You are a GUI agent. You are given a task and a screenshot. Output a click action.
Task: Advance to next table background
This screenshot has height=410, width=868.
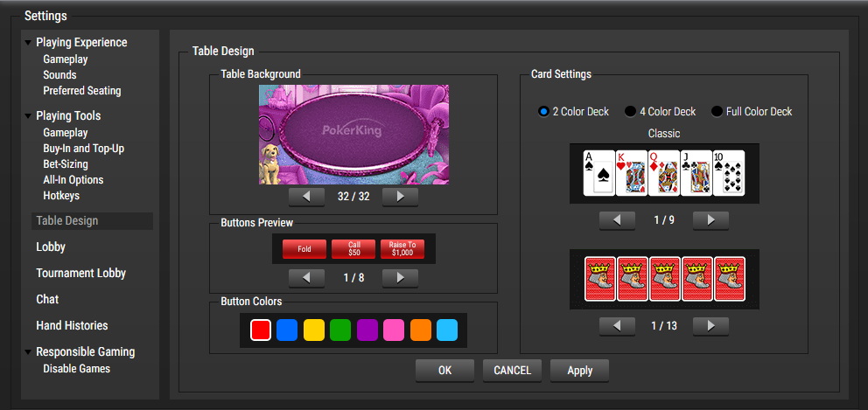400,197
